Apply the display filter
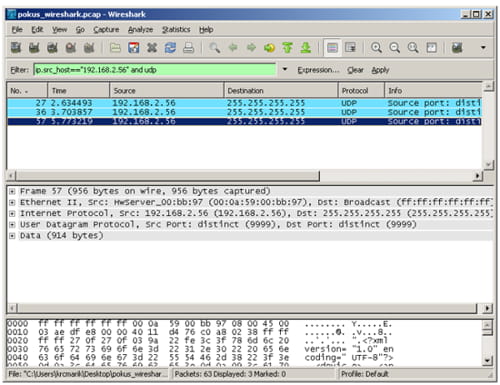 [380, 70]
